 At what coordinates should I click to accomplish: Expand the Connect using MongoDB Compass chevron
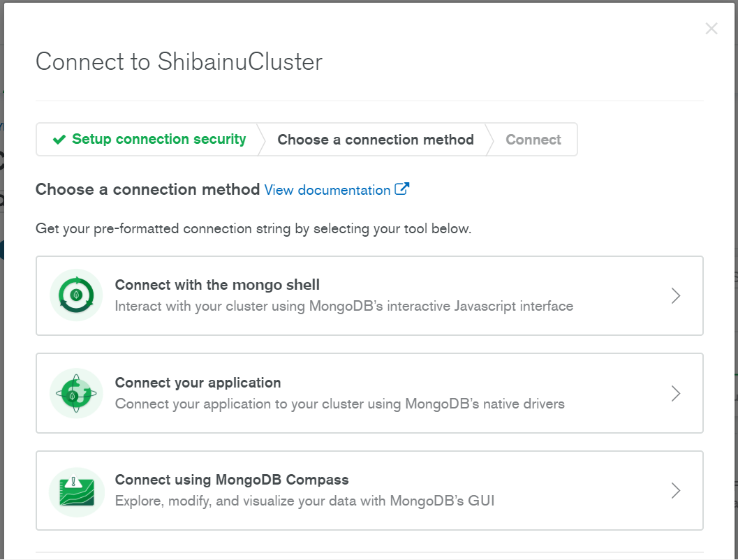tap(675, 490)
